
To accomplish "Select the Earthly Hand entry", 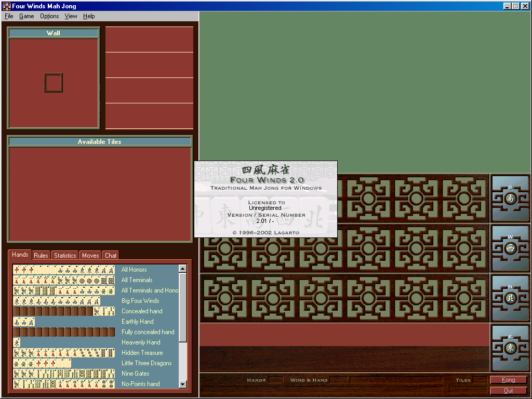I will click(137, 321).
